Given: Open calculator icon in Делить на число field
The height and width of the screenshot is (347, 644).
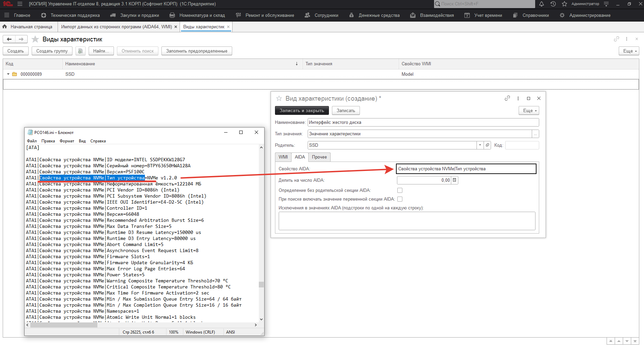Looking at the screenshot, I should (x=455, y=180).
